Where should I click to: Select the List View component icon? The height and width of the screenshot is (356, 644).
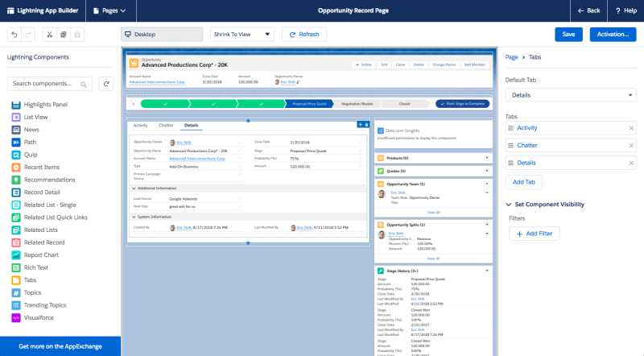16,117
